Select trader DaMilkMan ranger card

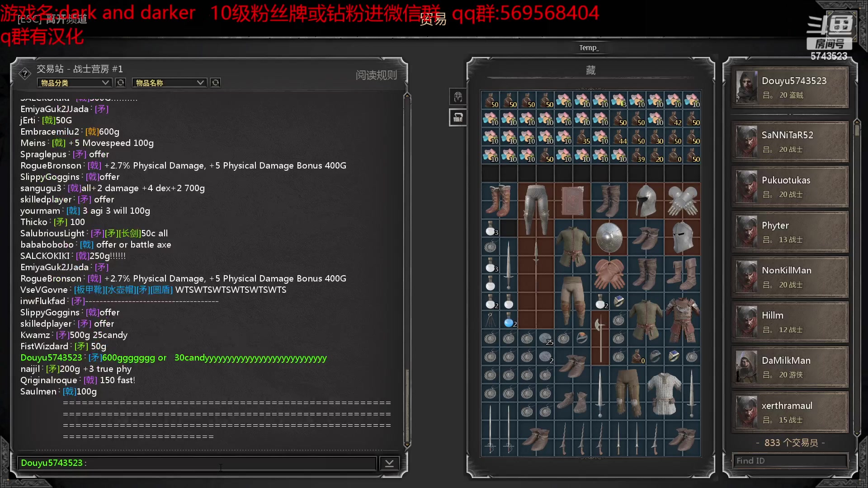tap(790, 367)
